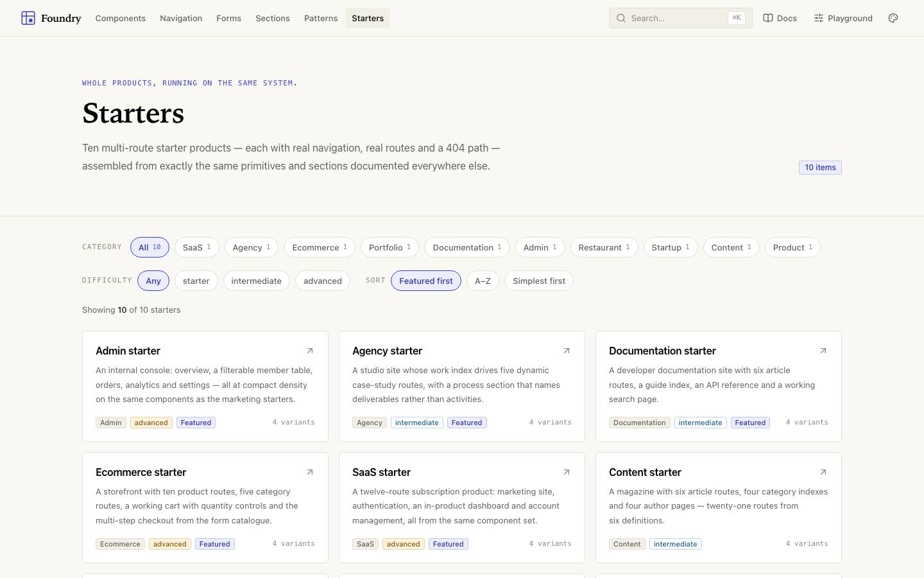Click intermediate tag on Content starter
Screen dimensions: 924x578
(x=675, y=544)
